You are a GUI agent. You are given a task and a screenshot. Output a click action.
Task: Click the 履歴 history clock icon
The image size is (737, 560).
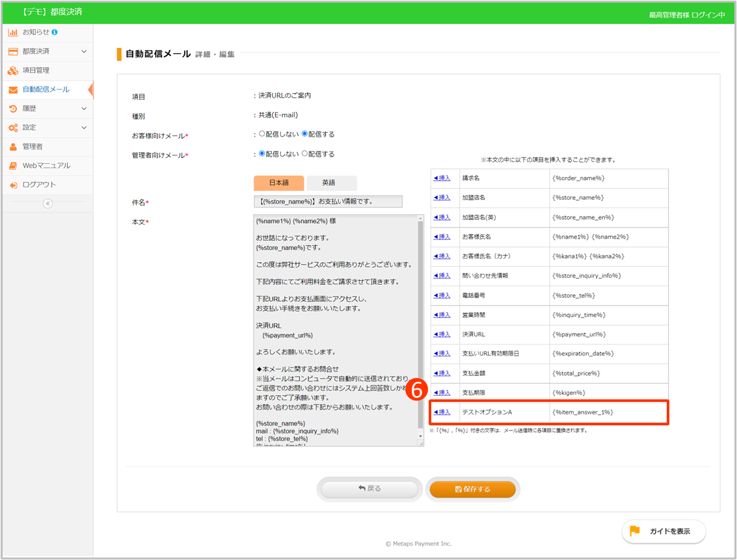pos(13,109)
